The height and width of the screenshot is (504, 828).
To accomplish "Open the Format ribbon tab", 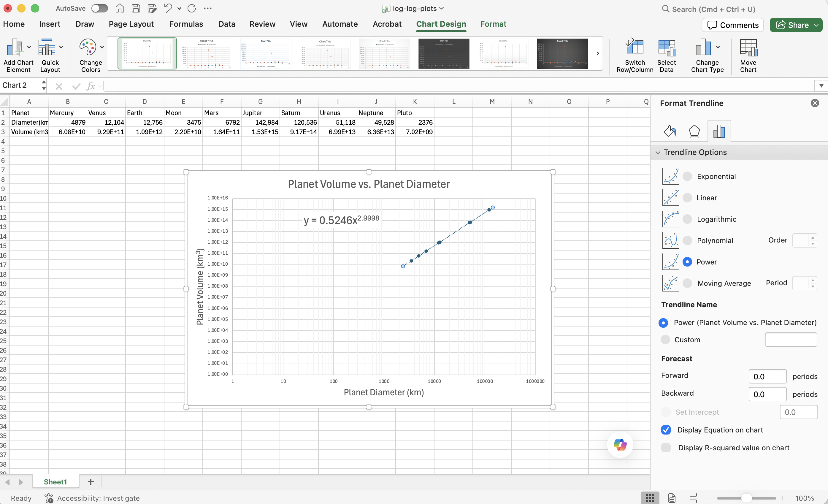I will click(x=493, y=24).
